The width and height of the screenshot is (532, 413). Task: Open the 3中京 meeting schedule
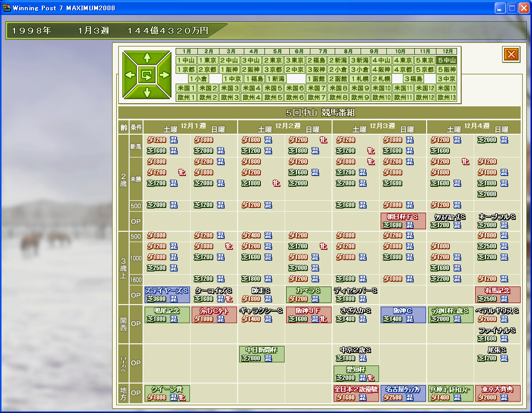pos(446,79)
